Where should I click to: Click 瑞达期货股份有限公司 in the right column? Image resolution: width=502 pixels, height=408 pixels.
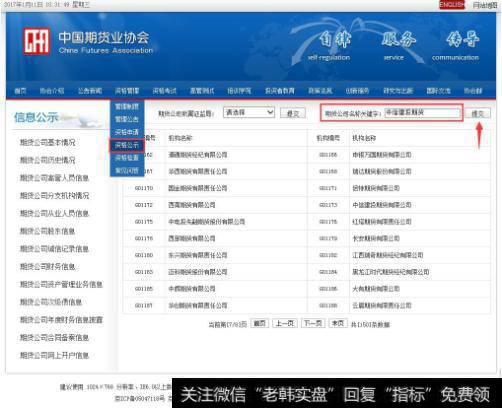[382, 172]
